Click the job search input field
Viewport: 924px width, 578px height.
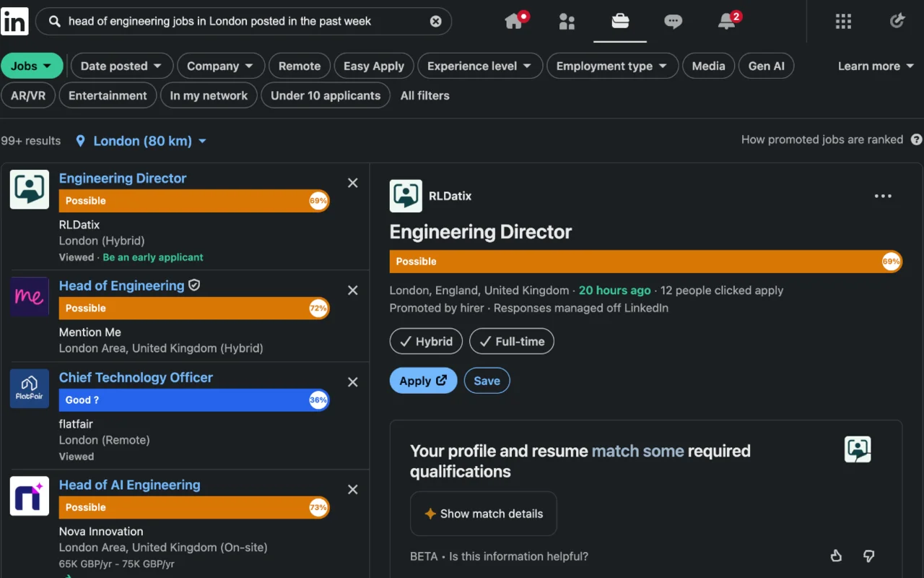[x=244, y=22]
